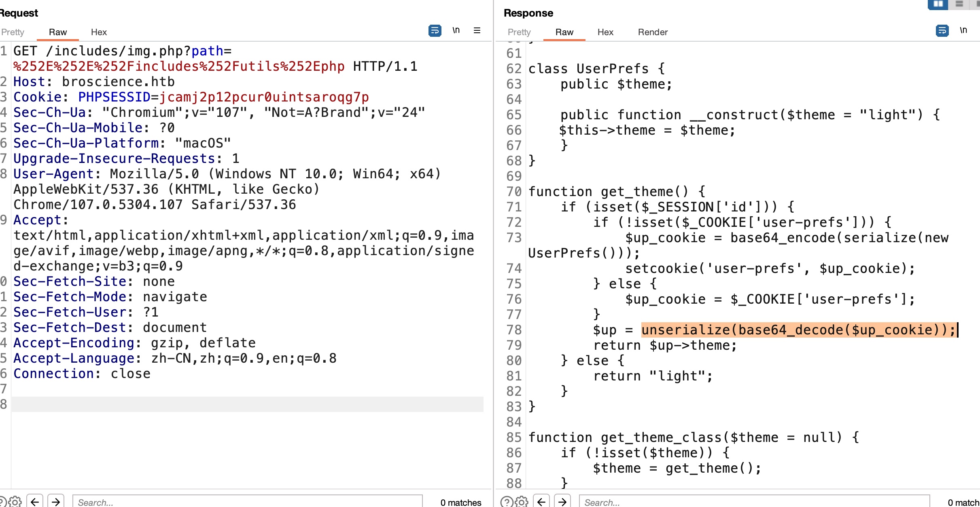980x507 pixels.
Task: Open the Response Render tab
Action: coord(653,32)
